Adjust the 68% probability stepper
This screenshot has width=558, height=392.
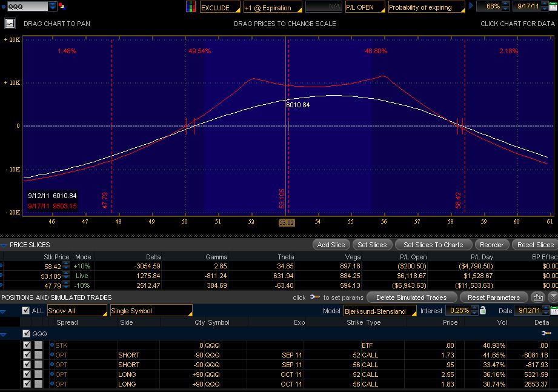505,6
